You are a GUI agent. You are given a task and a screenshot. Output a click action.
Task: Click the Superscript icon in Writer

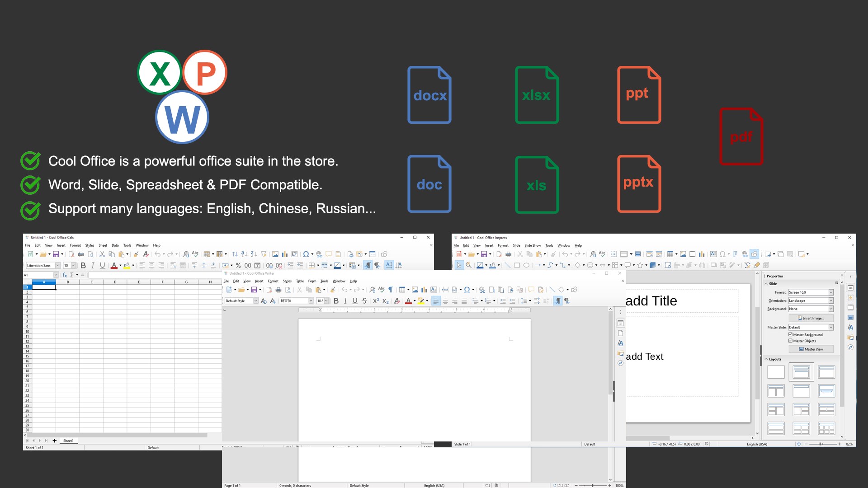(376, 301)
